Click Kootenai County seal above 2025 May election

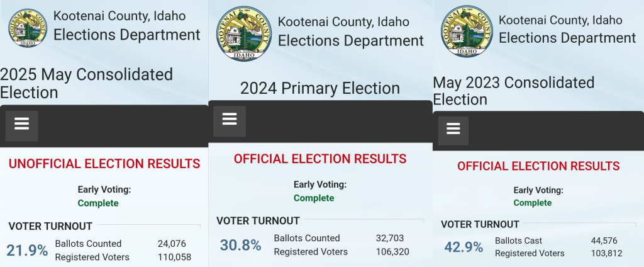pyautogui.click(x=28, y=28)
